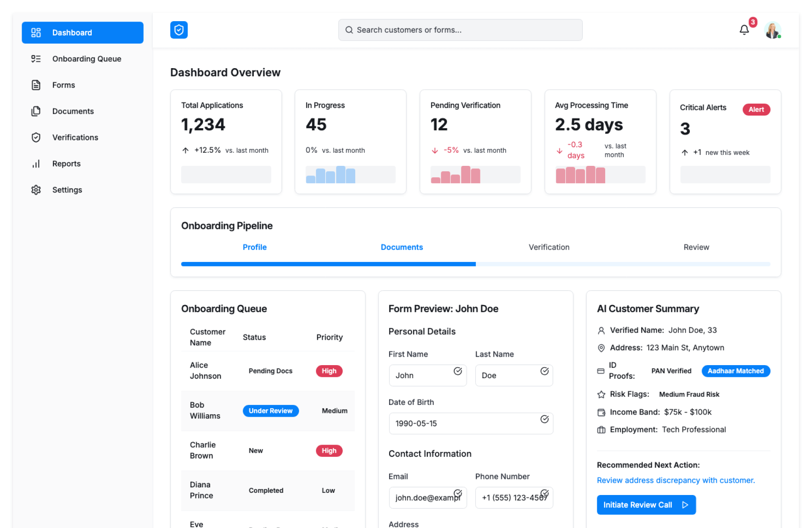Click the Under Review badge for Bob Williams
The height and width of the screenshot is (528, 812).
tap(270, 411)
